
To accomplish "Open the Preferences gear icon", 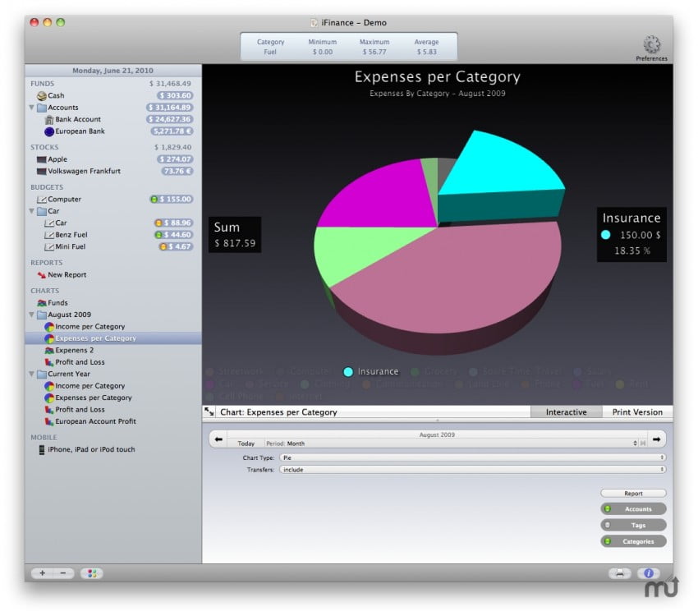I will (x=651, y=44).
